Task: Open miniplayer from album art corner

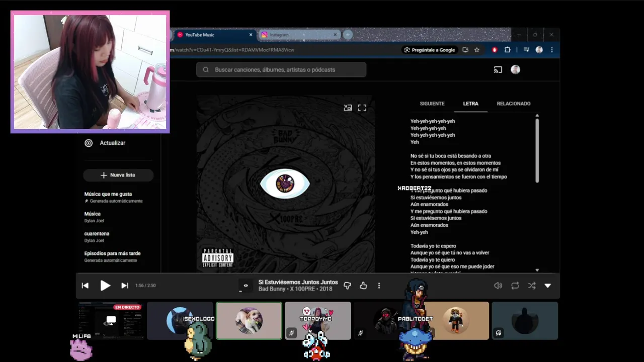Action: (x=348, y=108)
